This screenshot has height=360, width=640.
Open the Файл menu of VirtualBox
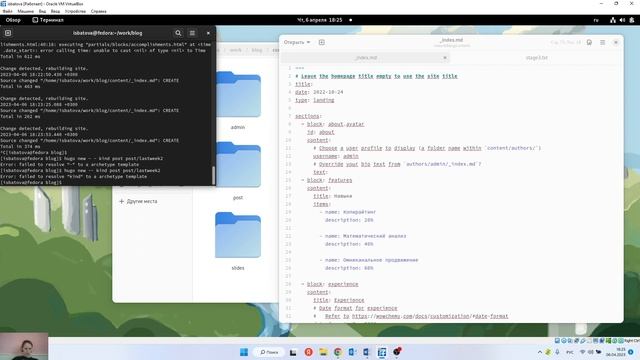tap(7, 11)
